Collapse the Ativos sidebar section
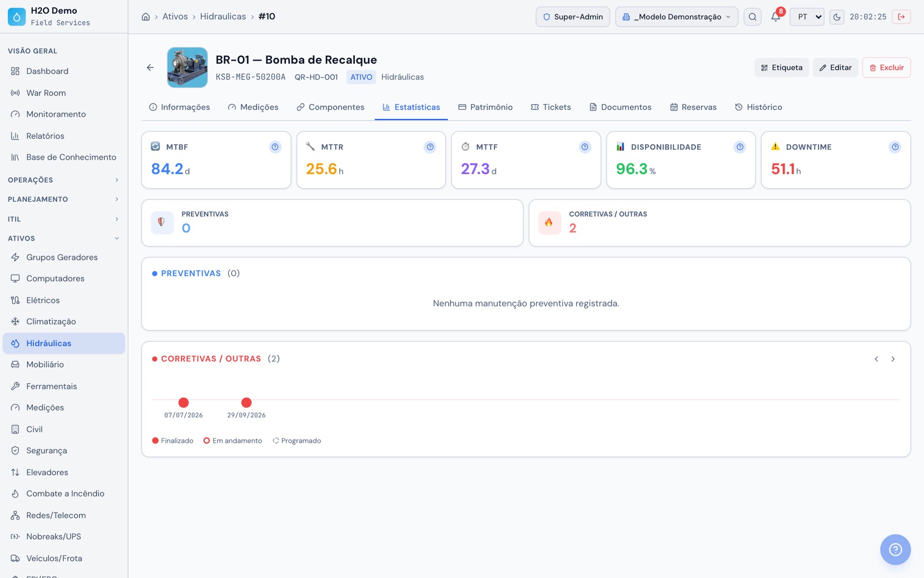The width and height of the screenshot is (924, 578). pyautogui.click(x=64, y=238)
